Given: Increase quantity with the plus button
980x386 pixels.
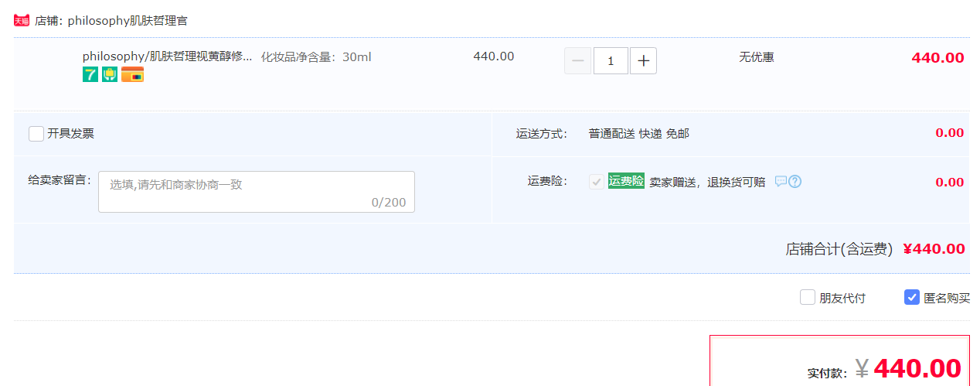Looking at the screenshot, I should pyautogui.click(x=643, y=60).
